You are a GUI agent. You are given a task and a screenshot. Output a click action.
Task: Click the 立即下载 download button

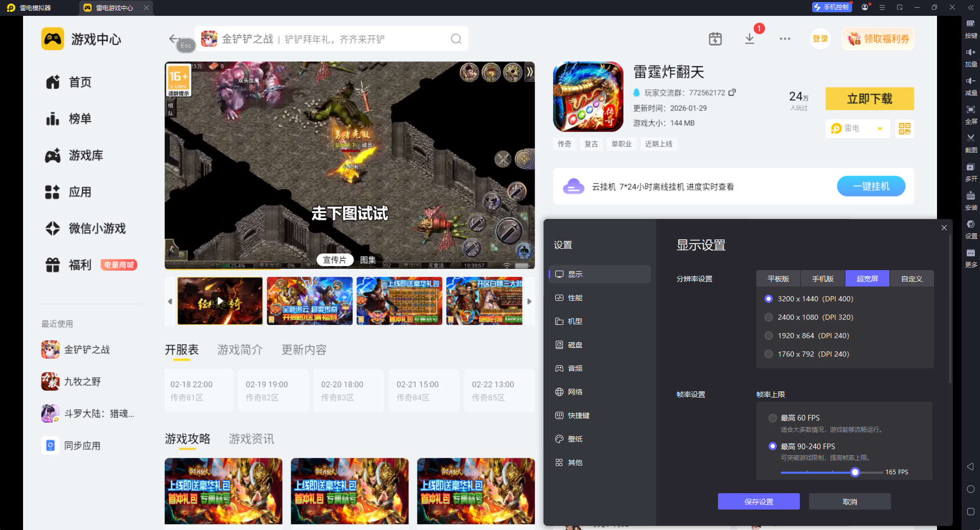(x=870, y=99)
